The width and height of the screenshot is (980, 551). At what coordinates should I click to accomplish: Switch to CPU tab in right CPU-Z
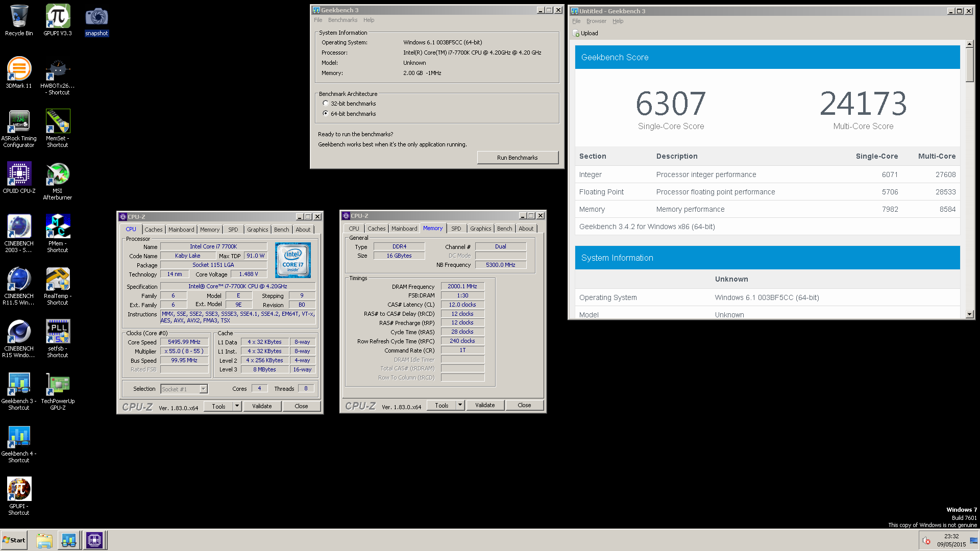click(354, 229)
